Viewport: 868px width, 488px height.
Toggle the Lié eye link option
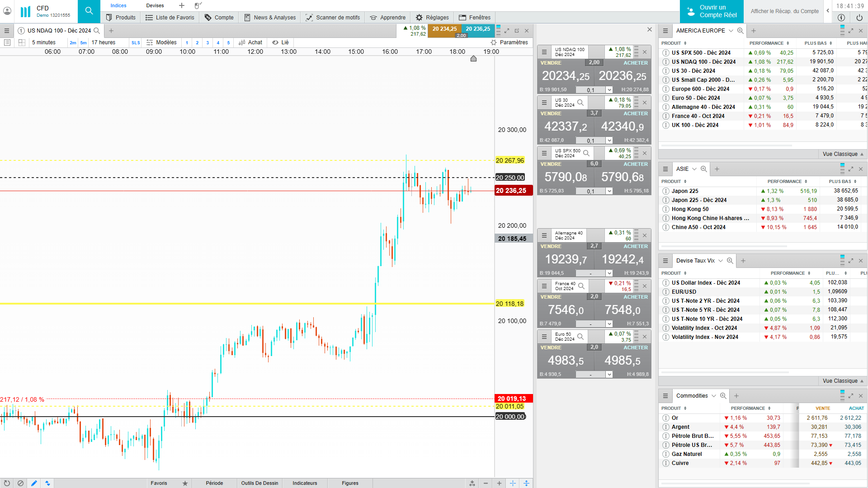tap(280, 42)
